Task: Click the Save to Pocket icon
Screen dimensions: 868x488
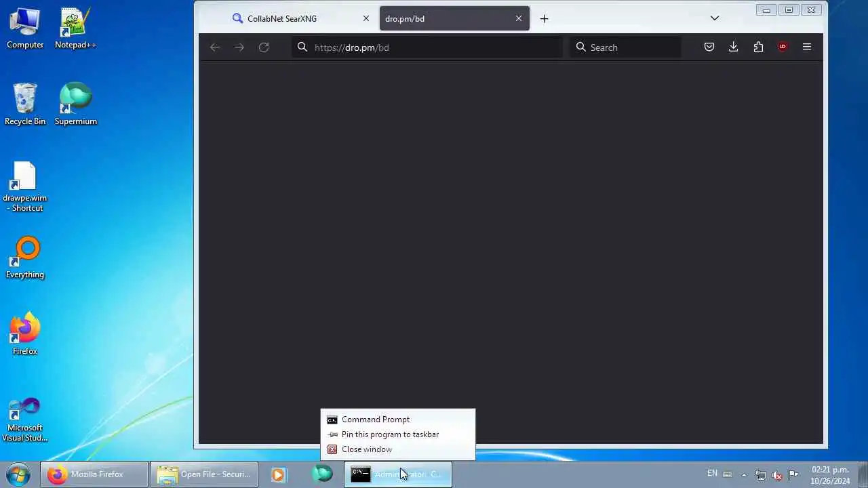Action: [709, 47]
